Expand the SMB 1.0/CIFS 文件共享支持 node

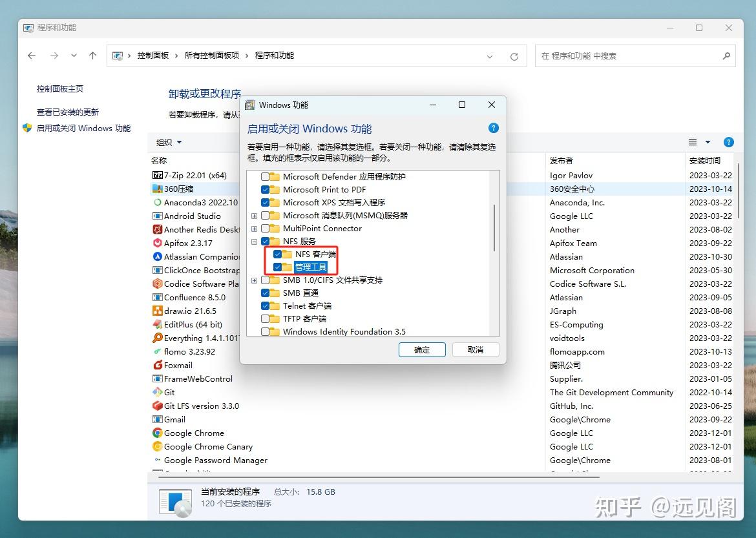253,280
